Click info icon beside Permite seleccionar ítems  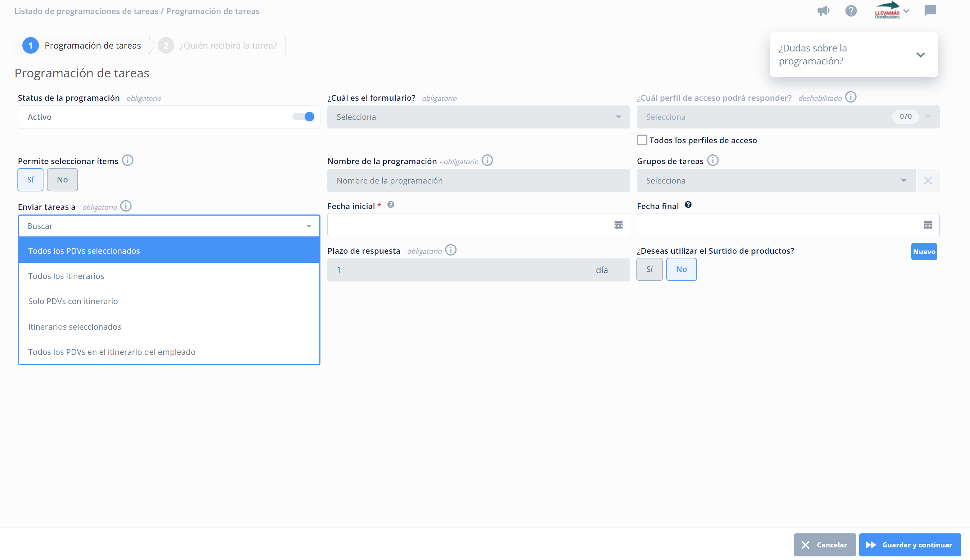click(x=128, y=160)
